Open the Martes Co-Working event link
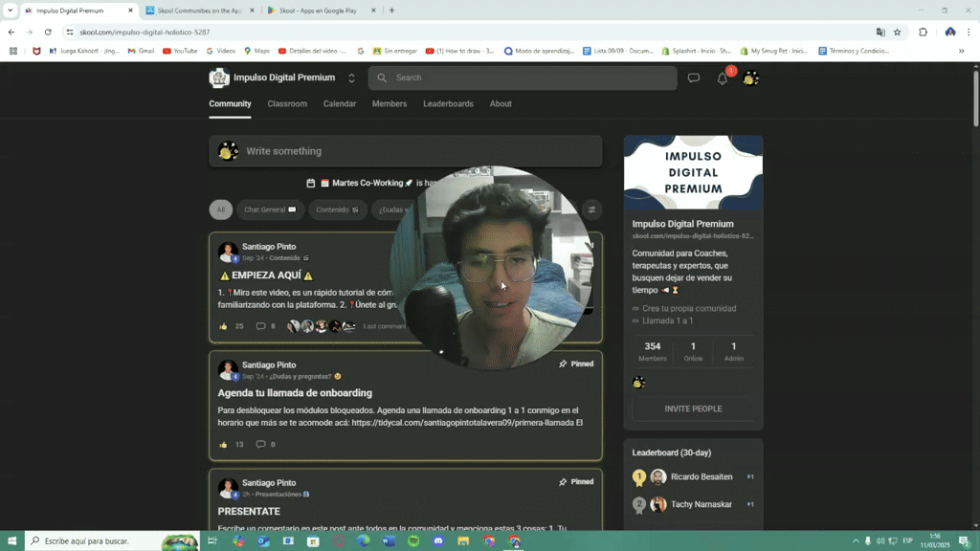Screen dimensions: 980x551 (367, 183)
